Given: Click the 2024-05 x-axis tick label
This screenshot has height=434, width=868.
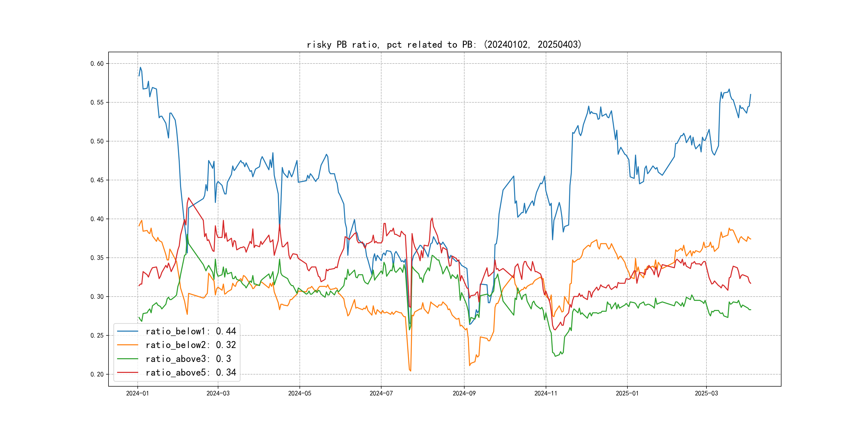Looking at the screenshot, I should pyautogui.click(x=300, y=393).
